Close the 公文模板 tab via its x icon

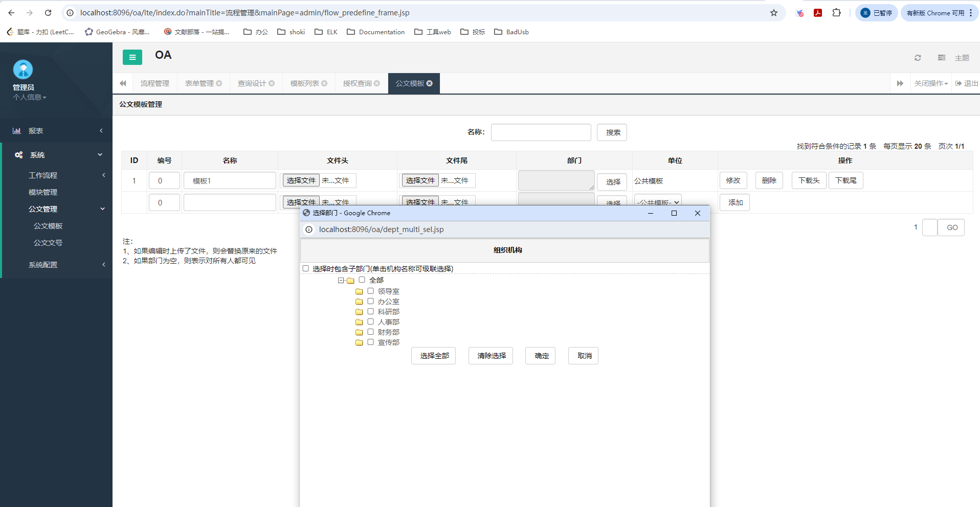click(x=430, y=83)
